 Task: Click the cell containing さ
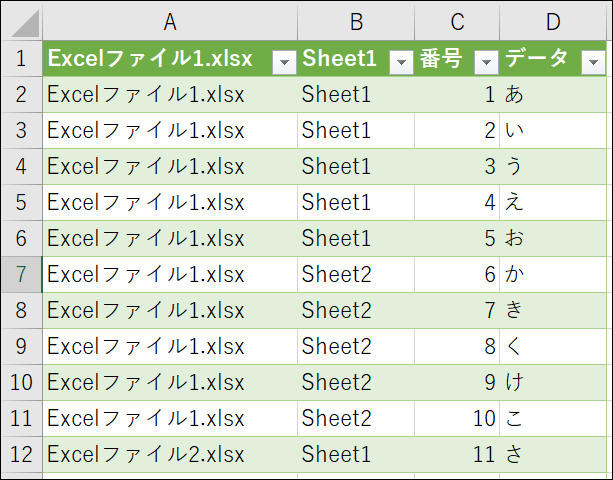(x=553, y=454)
